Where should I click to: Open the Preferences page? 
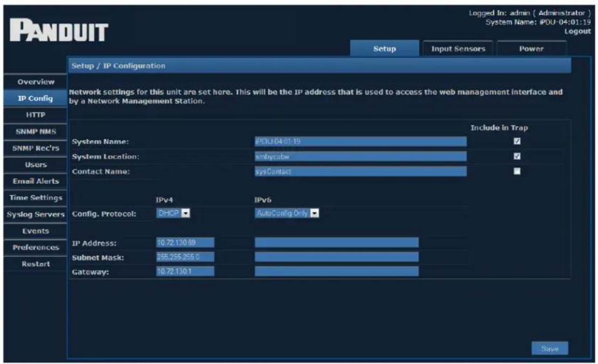[36, 247]
